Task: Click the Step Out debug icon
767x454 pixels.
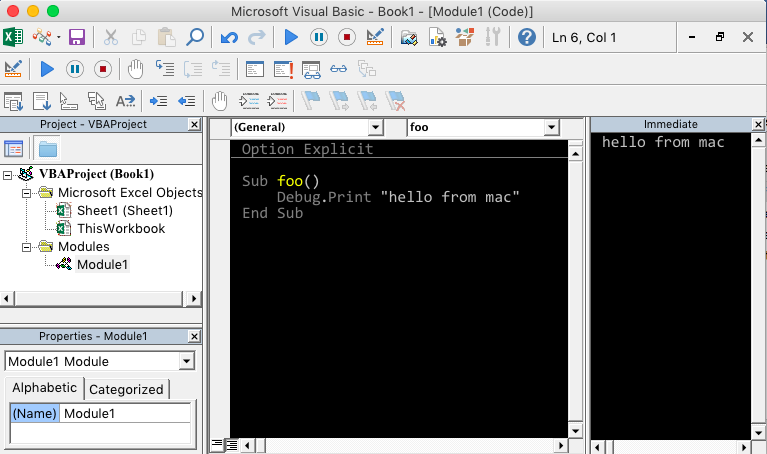Action: 221,69
